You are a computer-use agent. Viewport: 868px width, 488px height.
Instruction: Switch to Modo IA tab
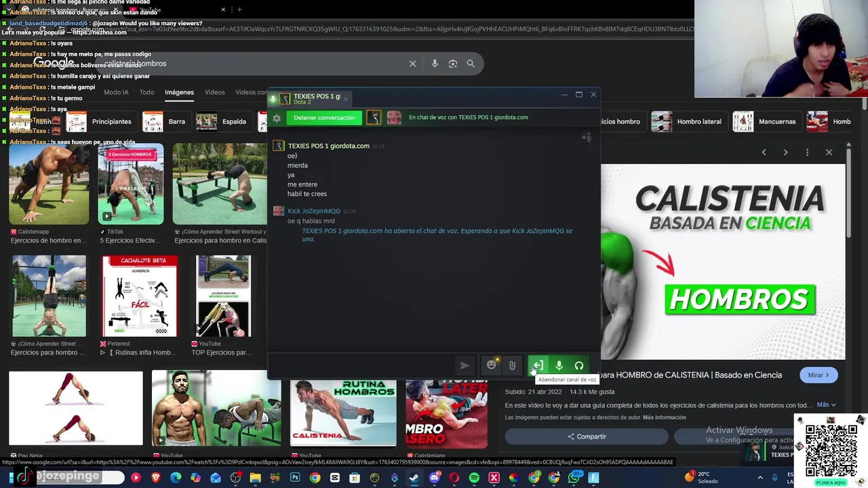click(x=116, y=92)
